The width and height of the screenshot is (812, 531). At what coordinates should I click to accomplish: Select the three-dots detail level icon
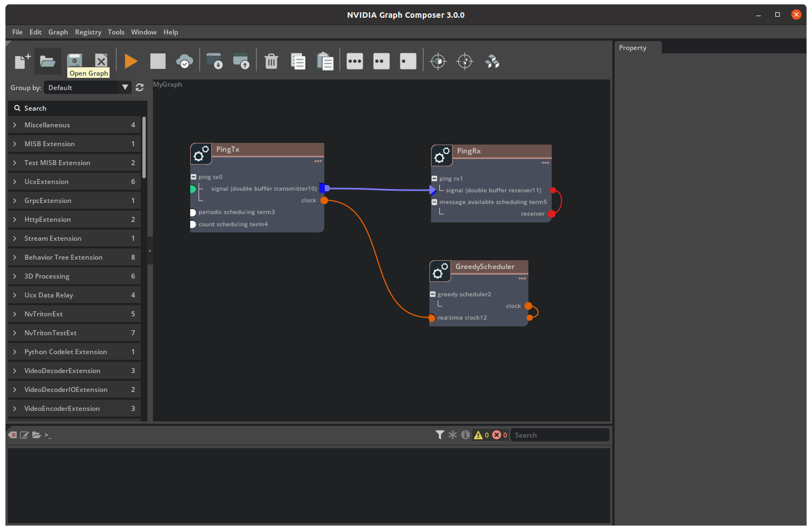(355, 61)
